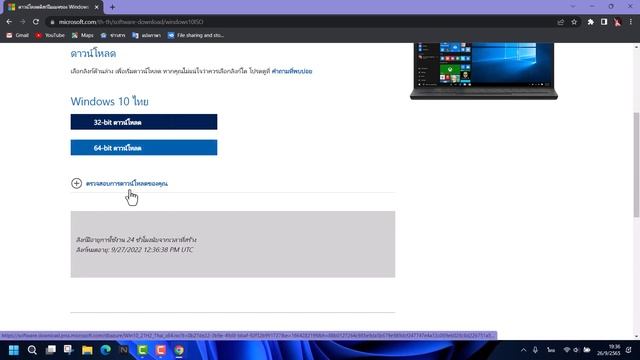Open taskbar Search icon
This screenshot has height=360, width=640.
[x=32, y=350]
